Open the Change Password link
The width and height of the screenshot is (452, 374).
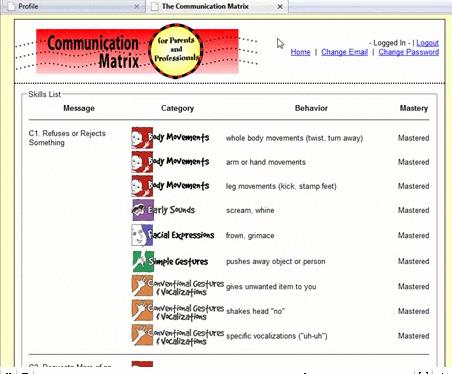[409, 52]
